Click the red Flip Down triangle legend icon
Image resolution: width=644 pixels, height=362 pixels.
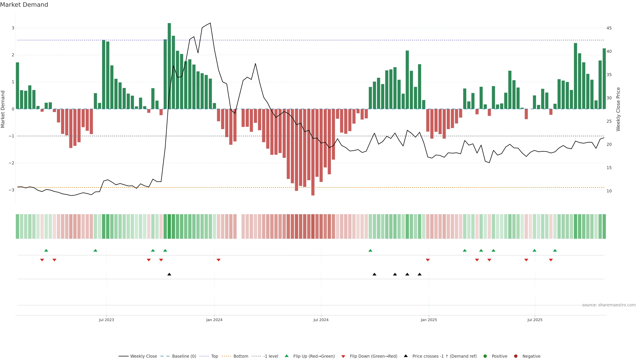pyautogui.click(x=343, y=356)
